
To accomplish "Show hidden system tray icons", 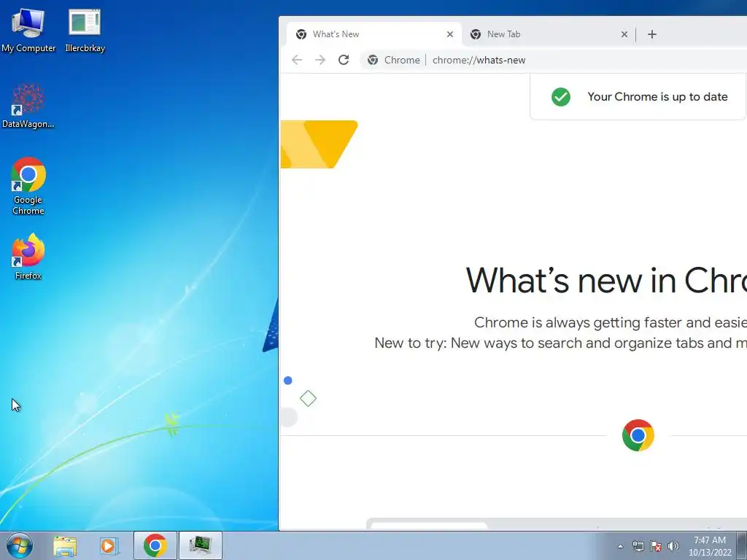I will tap(620, 546).
